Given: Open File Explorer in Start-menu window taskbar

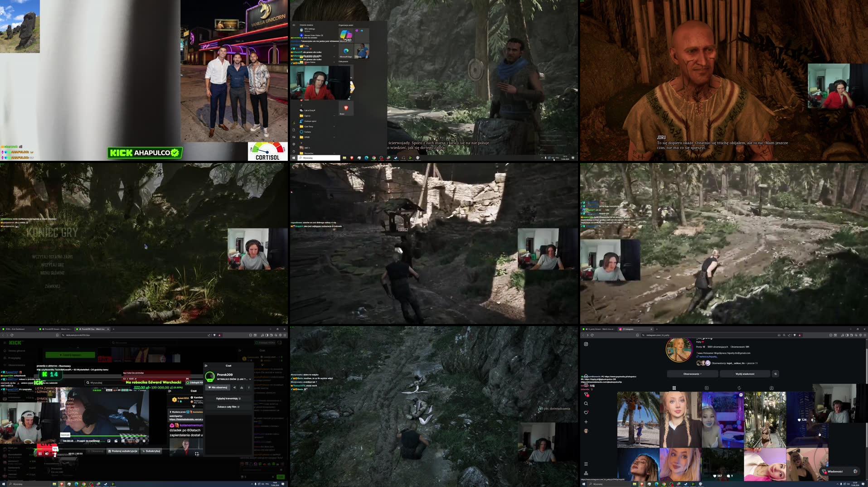Looking at the screenshot, I should [344, 158].
